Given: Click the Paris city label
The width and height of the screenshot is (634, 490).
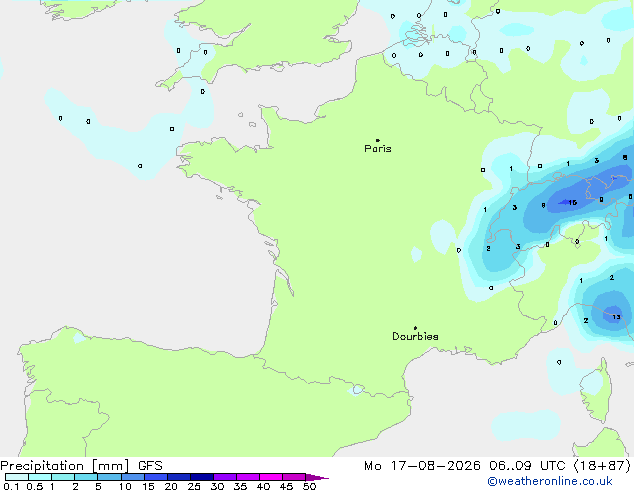Looking at the screenshot, I should [378, 149].
